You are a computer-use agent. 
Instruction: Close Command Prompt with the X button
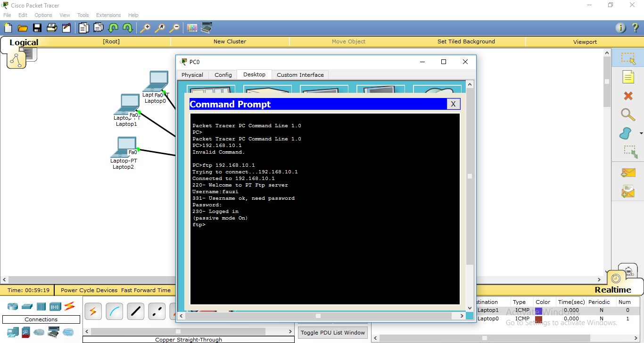coord(453,104)
